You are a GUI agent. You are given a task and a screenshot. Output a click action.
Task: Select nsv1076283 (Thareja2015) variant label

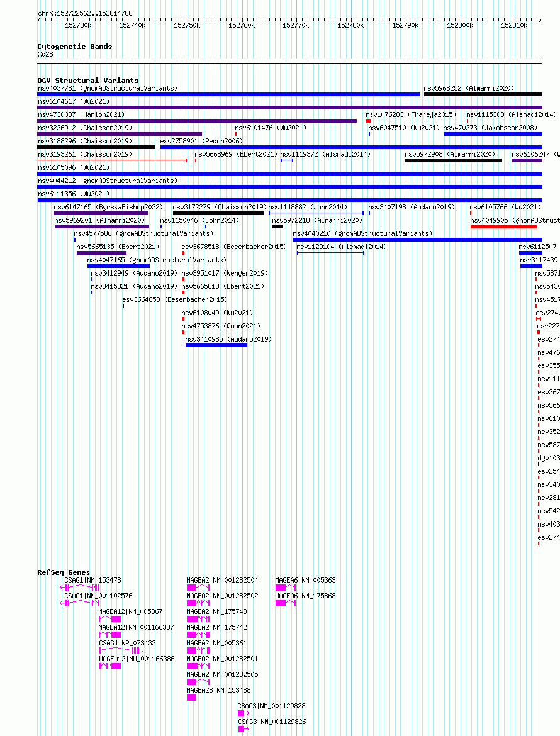(x=411, y=114)
